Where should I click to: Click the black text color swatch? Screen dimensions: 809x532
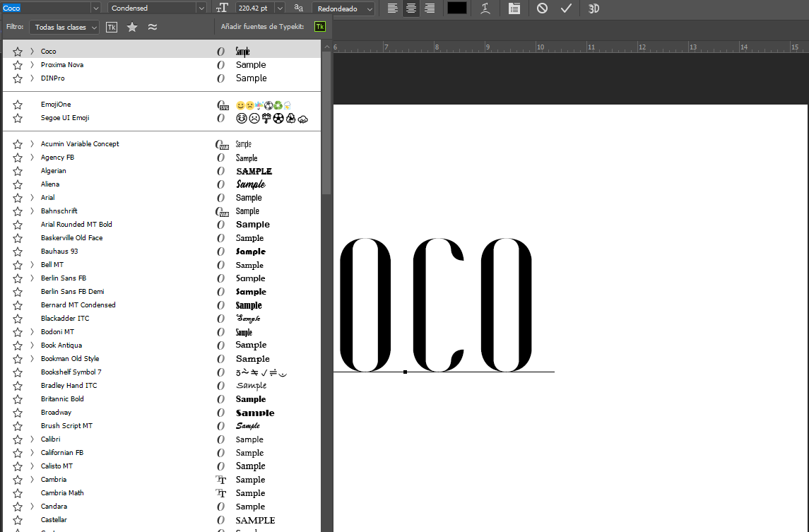[x=457, y=8]
